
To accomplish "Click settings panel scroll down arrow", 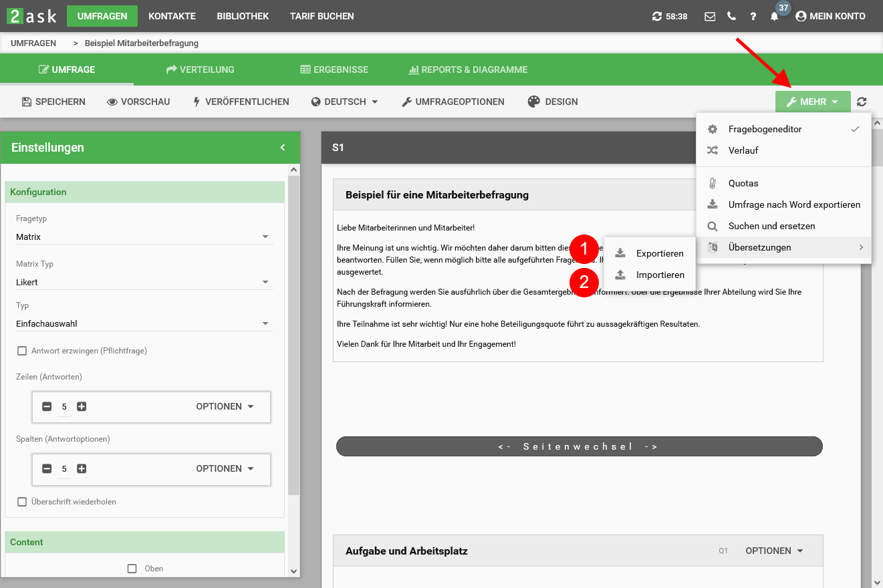I will point(293,571).
